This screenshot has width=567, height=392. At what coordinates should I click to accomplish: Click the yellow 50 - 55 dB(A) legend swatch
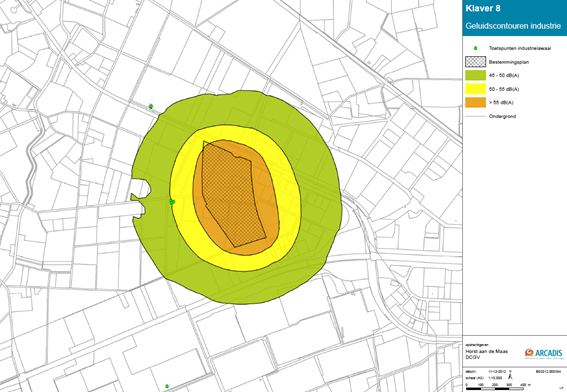click(476, 89)
